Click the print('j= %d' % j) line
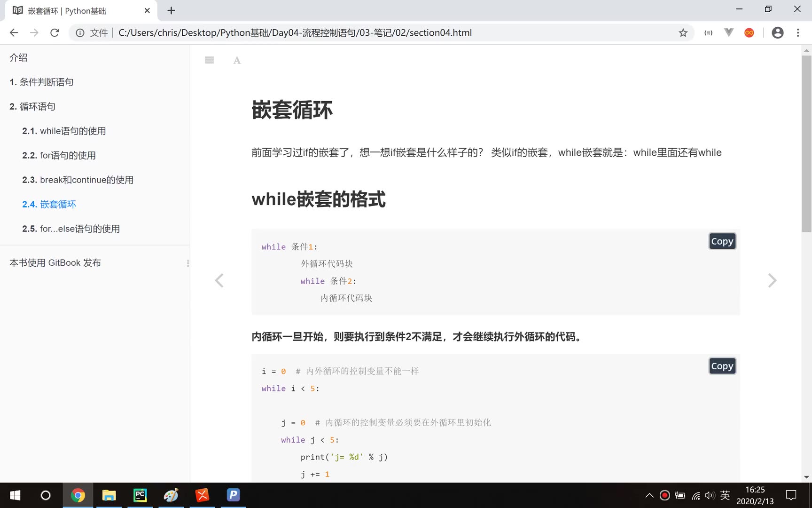This screenshot has width=812, height=508. [x=344, y=457]
